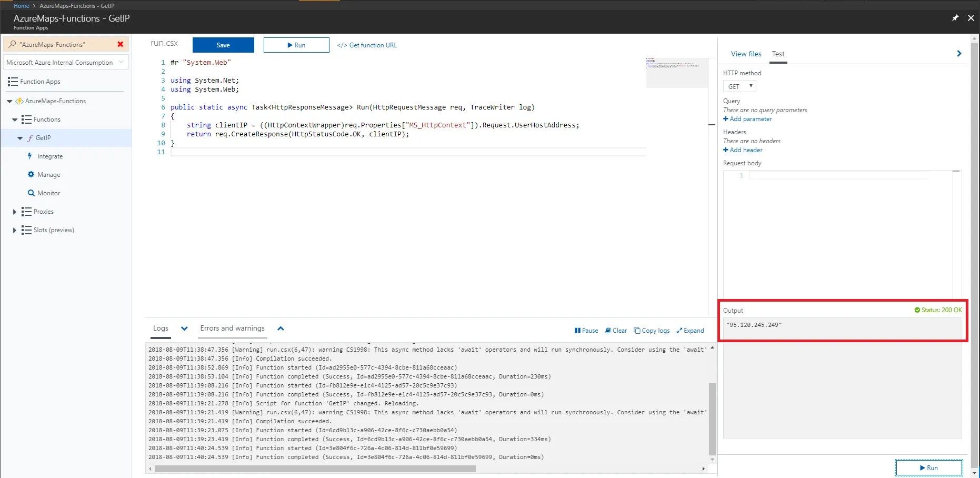980x478 pixels.
Task: Expand the logs panel to full size
Action: [x=690, y=331]
